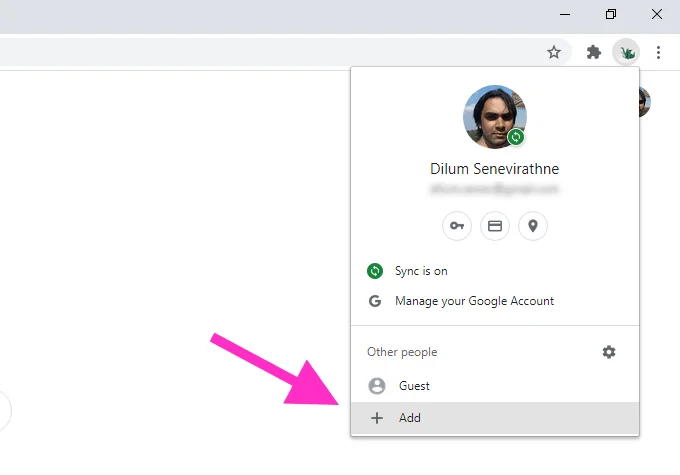Image resolution: width=680 pixels, height=475 pixels.
Task: Close the Chrome window
Action: (657, 14)
